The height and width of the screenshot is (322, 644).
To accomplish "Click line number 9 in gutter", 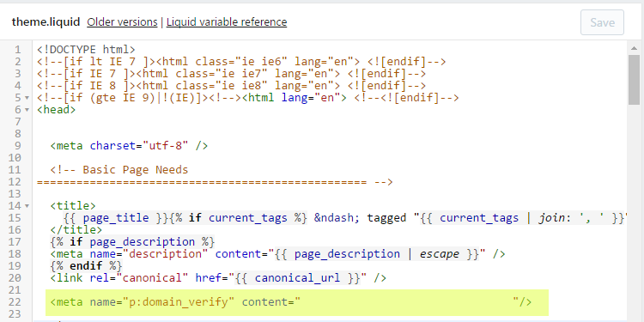I will pos(18,146).
